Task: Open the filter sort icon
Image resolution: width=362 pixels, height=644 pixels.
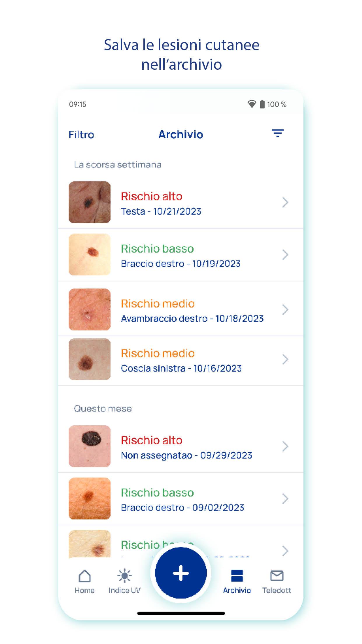Action: coord(277,133)
